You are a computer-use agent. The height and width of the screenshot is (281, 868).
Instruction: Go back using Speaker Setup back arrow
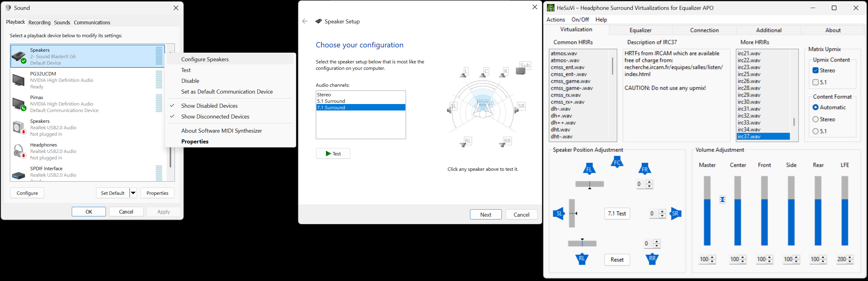305,21
